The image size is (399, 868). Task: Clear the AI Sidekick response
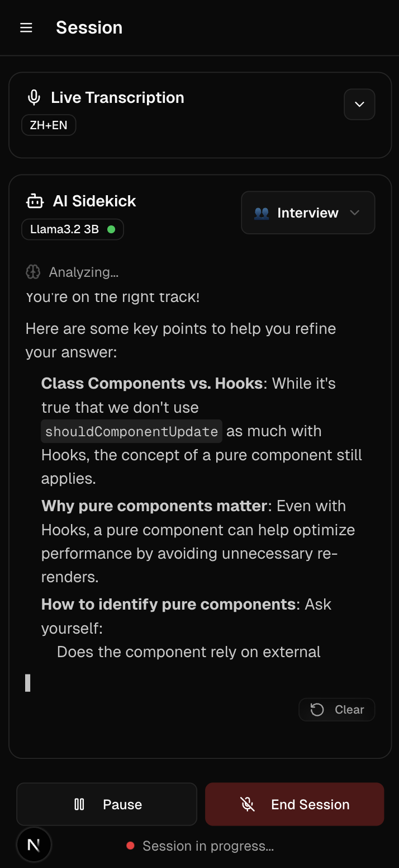tap(337, 710)
